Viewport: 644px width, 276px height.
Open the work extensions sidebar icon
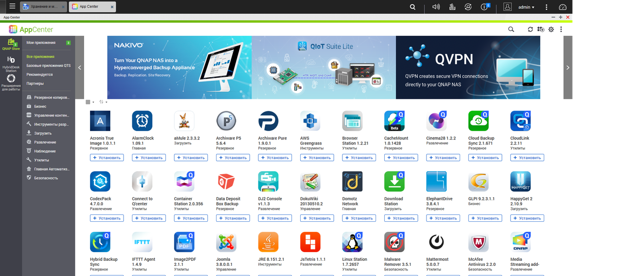click(x=11, y=83)
